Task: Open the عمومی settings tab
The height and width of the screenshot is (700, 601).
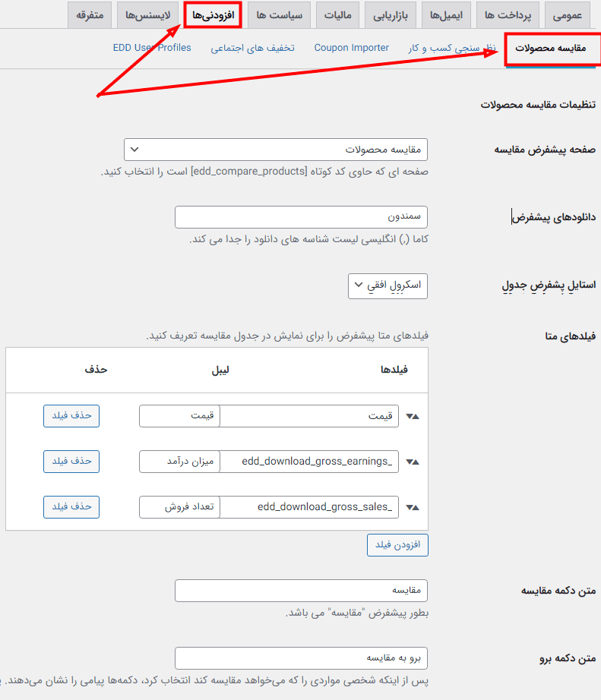Action: click(x=567, y=15)
